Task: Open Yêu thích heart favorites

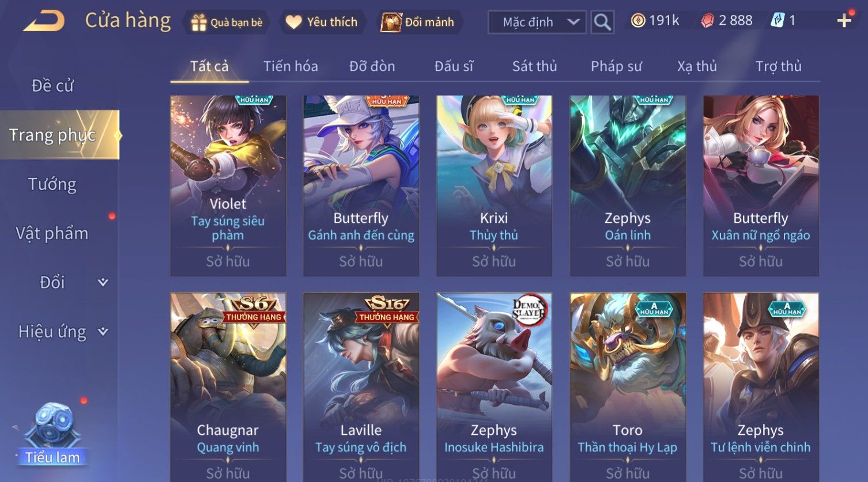Action: click(x=294, y=22)
